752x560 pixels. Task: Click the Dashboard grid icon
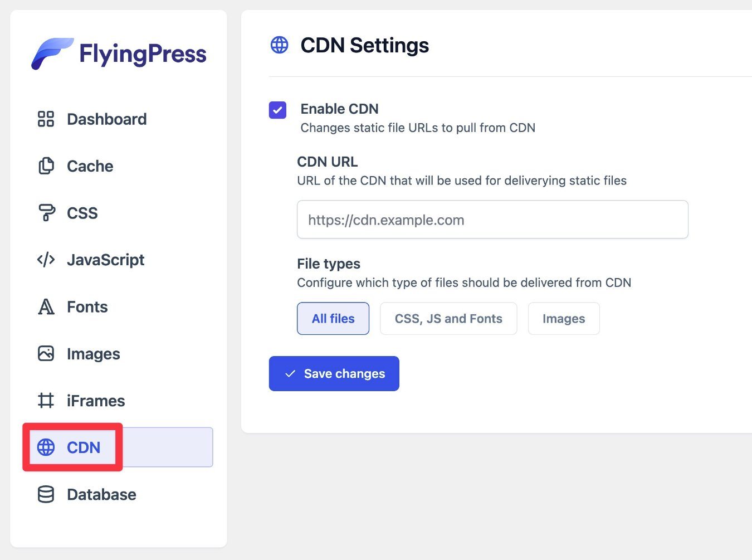point(46,119)
